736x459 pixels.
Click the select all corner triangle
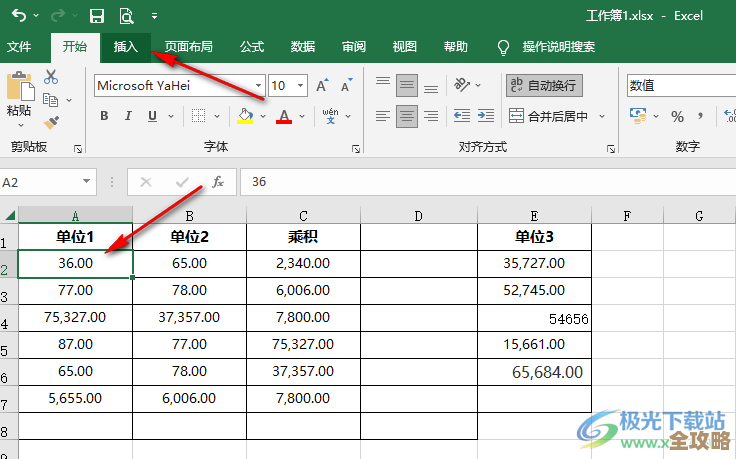(x=9, y=215)
